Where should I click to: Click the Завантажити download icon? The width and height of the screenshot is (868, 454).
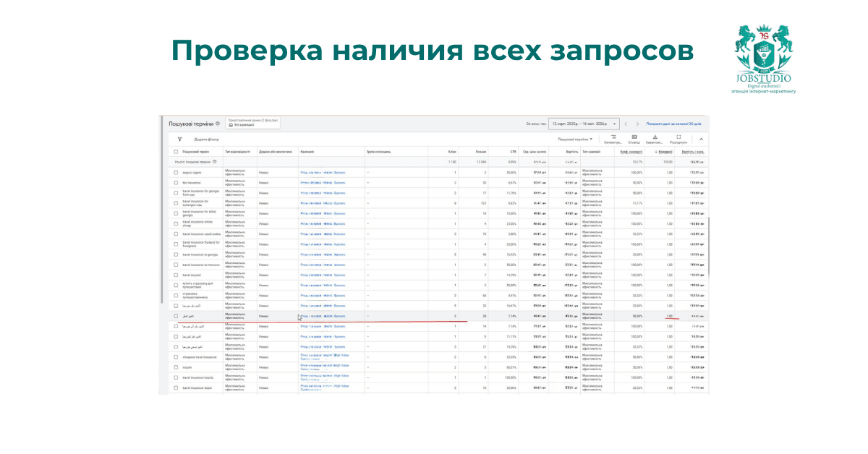655,139
